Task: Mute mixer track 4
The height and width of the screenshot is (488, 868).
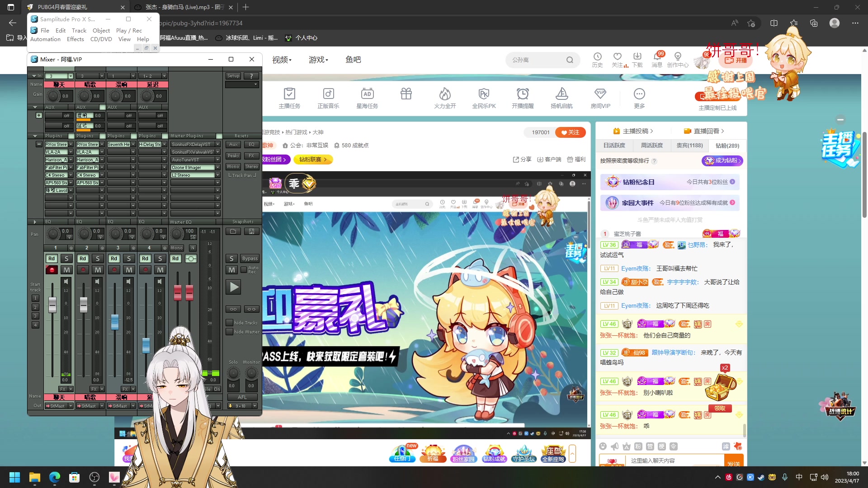Action: 160,270
